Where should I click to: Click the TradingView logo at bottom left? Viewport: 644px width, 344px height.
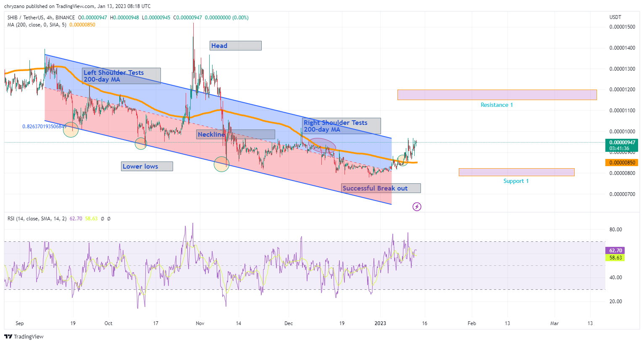coord(24,336)
